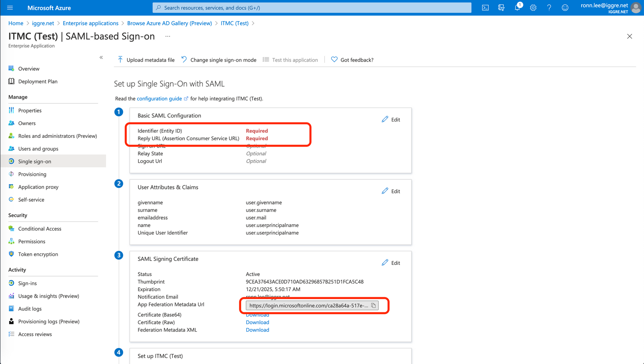The image size is (644, 364).
Task: Open the configuration guide link
Action: [162, 99]
